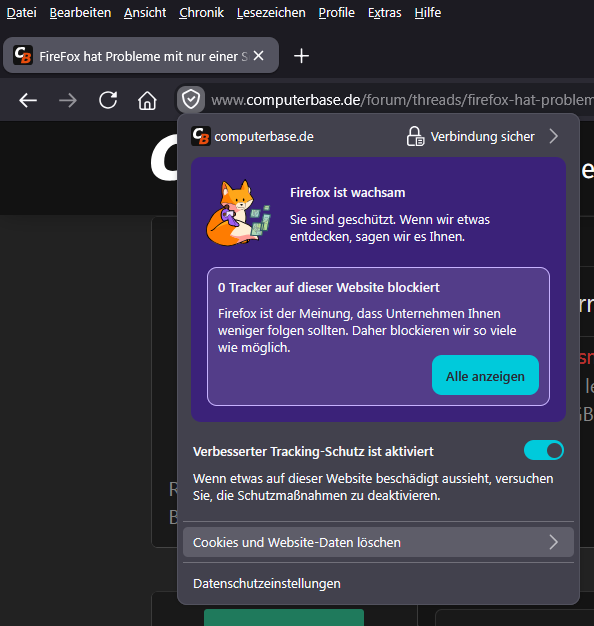Open the Hilfe menu
Viewport: 594px width, 626px height.
point(428,13)
